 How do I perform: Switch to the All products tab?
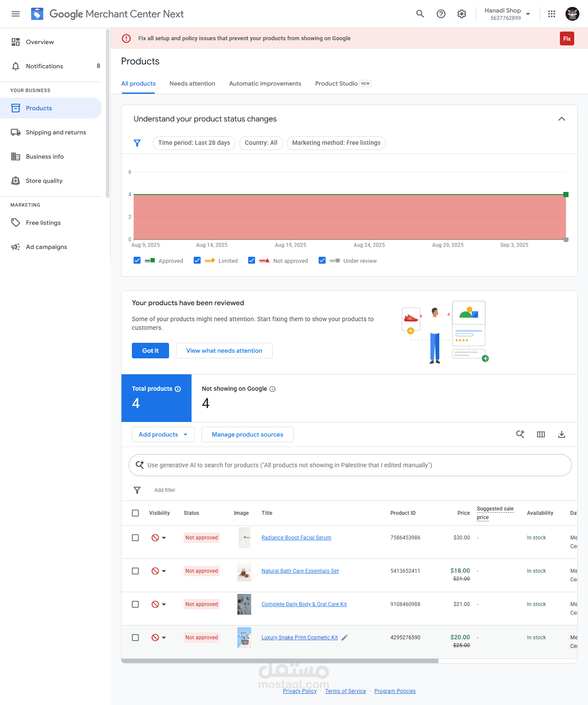click(x=138, y=83)
